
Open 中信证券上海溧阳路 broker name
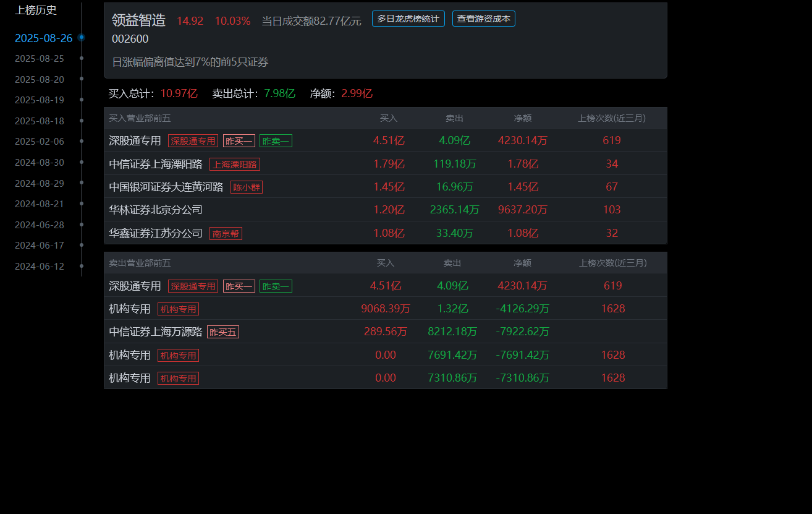(x=156, y=164)
